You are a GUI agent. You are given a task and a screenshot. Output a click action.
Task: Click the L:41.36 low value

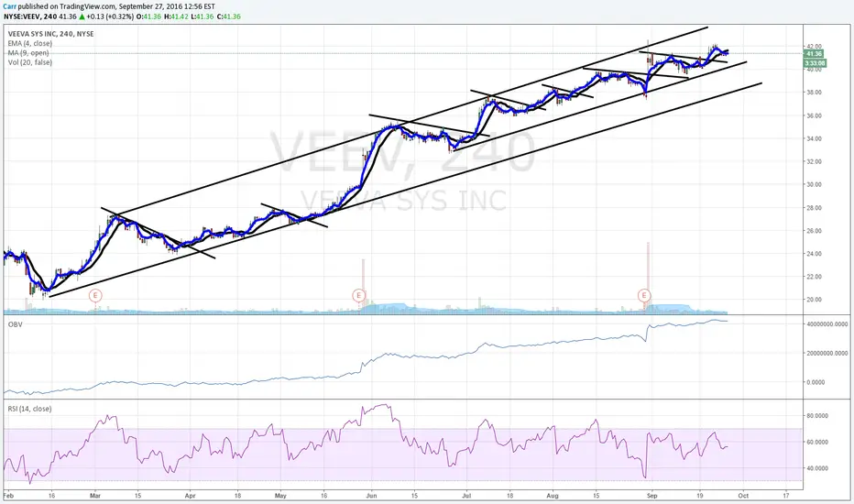pyautogui.click(x=203, y=16)
